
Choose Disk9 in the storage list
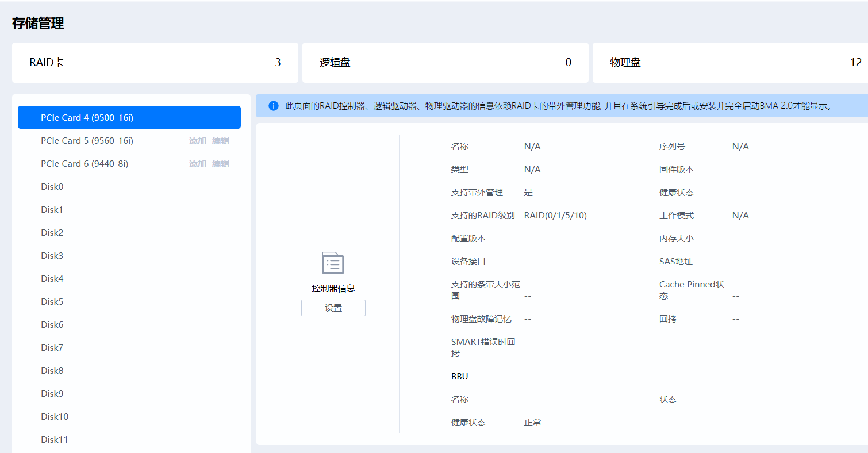[52, 394]
